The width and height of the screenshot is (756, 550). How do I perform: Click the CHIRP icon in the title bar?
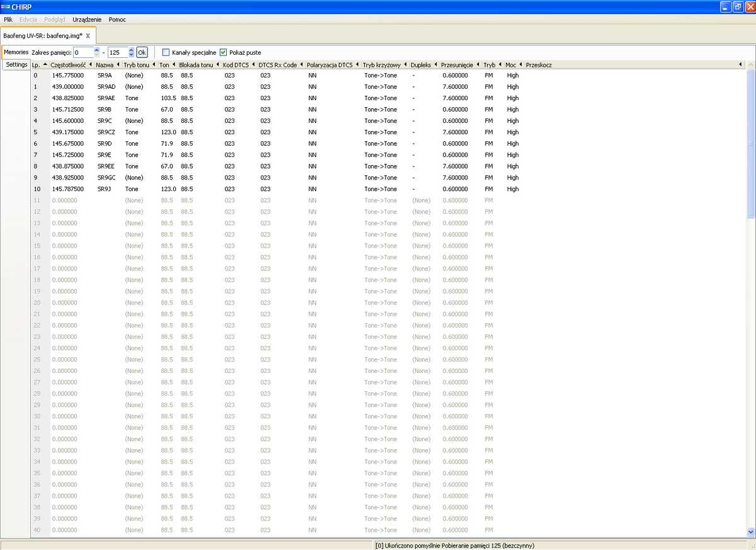pos(6,7)
